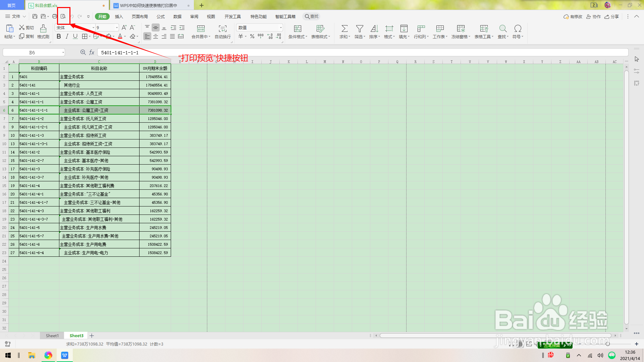644x362 pixels.
Task: Click the conditional formatting icon
Action: pos(298,29)
